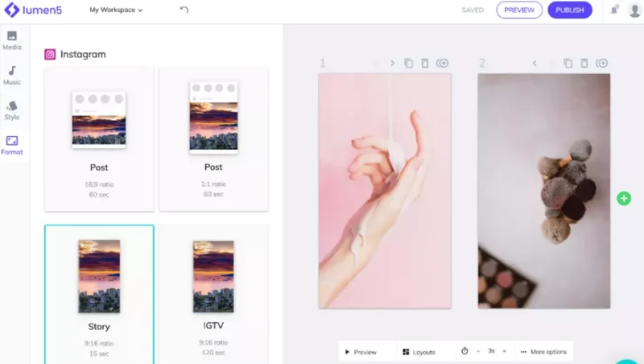Add a scene after slide 1
This screenshot has width=644, height=364.
443,63
